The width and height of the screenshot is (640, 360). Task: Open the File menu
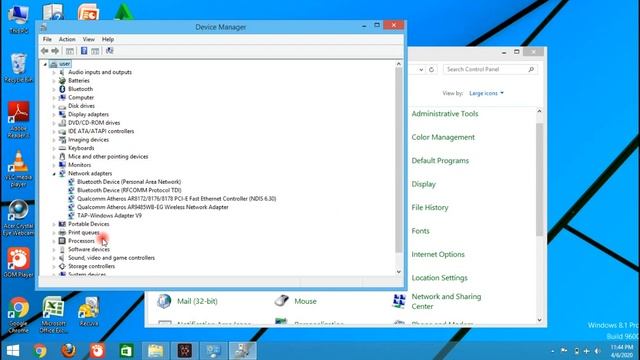[47, 39]
